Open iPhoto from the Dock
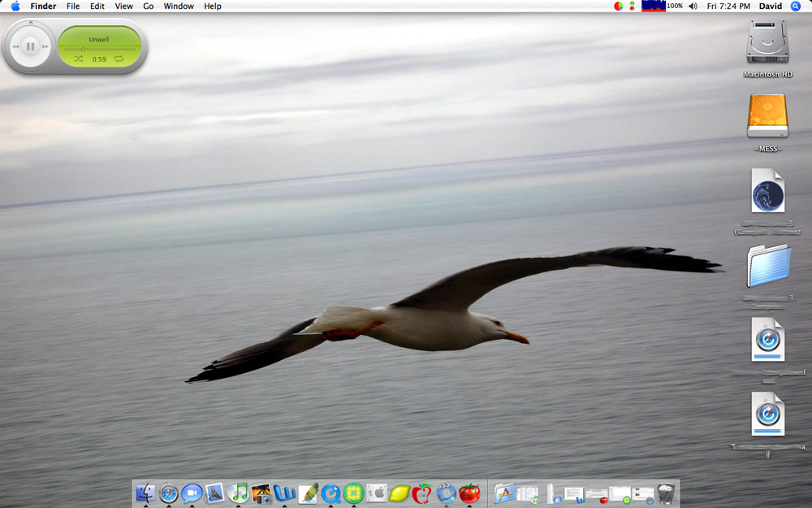This screenshot has width=812, height=508. click(x=261, y=493)
